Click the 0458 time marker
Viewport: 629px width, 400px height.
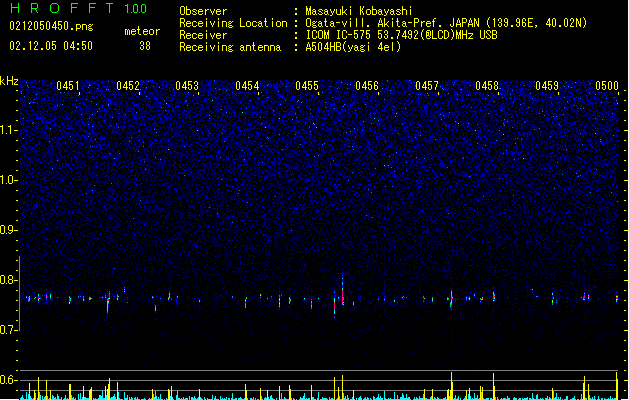[x=487, y=85]
